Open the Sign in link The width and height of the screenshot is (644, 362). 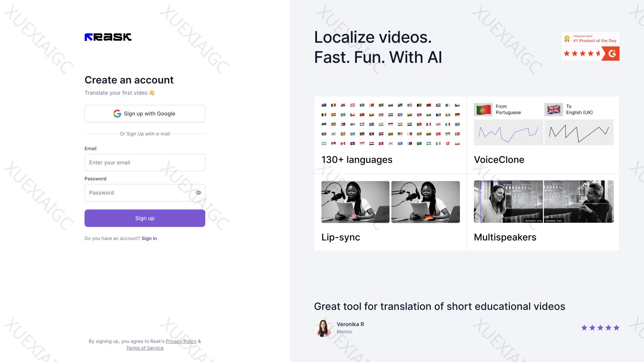tap(149, 238)
